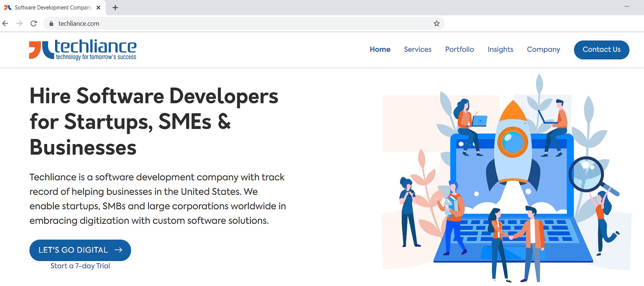
Task: Select the Software Development Company tab
Action: pos(53,8)
